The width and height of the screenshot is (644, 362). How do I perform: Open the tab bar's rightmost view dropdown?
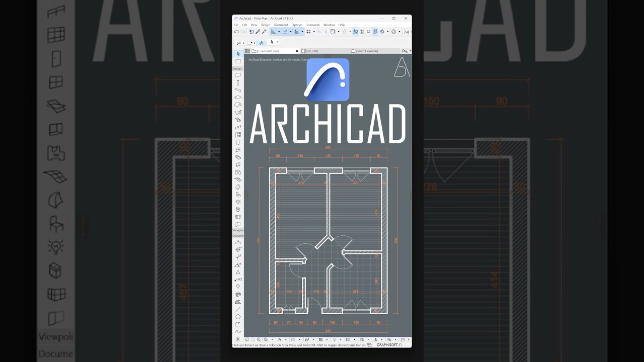click(411, 51)
